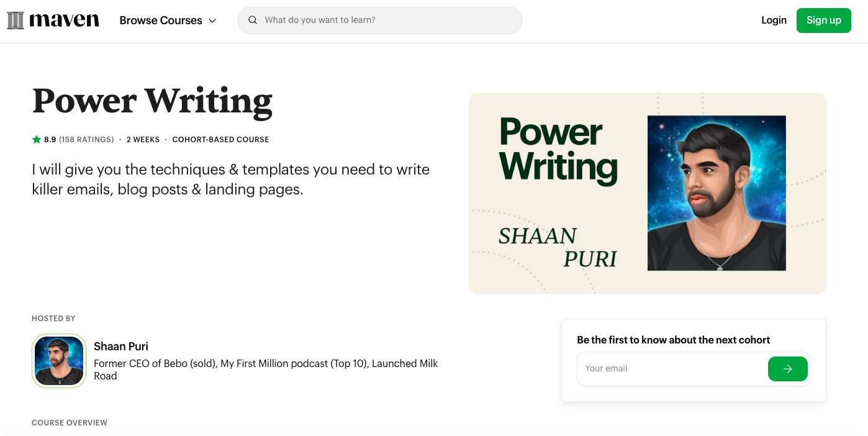Screen dimensions: 868x436
Task: Open the Browse Courses dropdown
Action: pyautogui.click(x=161, y=20)
